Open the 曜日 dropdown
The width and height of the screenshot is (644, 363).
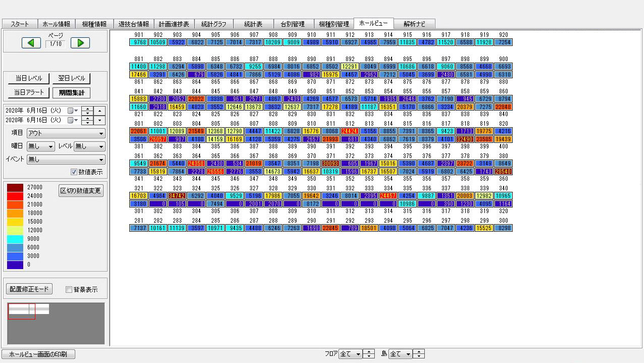(x=40, y=146)
